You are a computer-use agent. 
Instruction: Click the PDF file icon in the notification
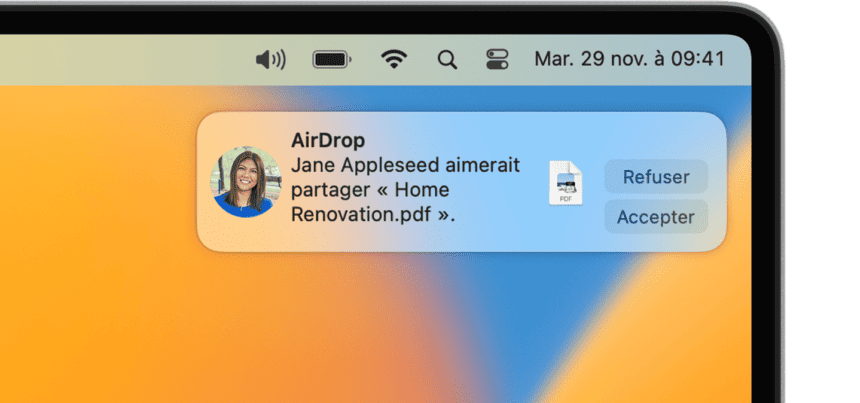(565, 183)
